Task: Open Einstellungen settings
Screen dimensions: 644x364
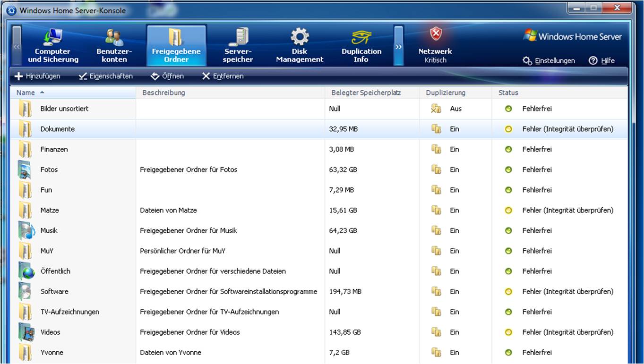Action: (x=549, y=60)
